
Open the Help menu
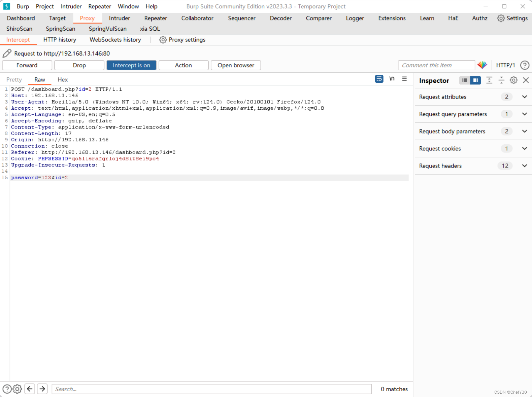pyautogui.click(x=152, y=6)
